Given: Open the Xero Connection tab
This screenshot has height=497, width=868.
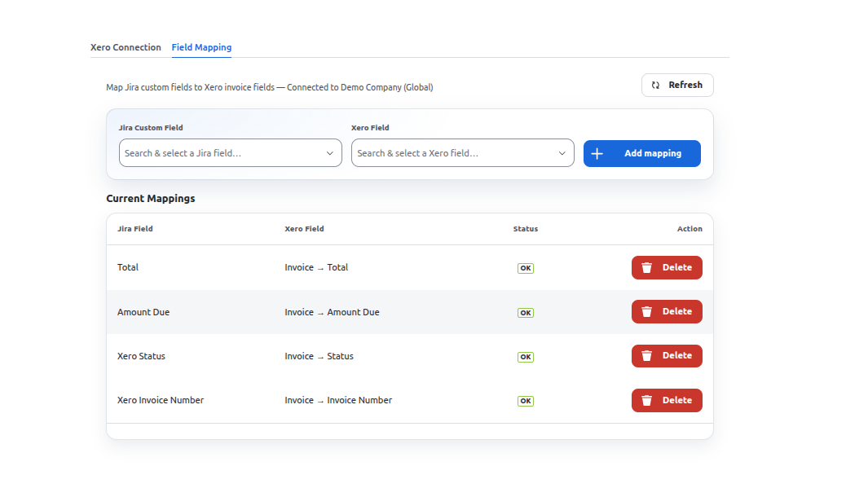Looking at the screenshot, I should [x=126, y=47].
